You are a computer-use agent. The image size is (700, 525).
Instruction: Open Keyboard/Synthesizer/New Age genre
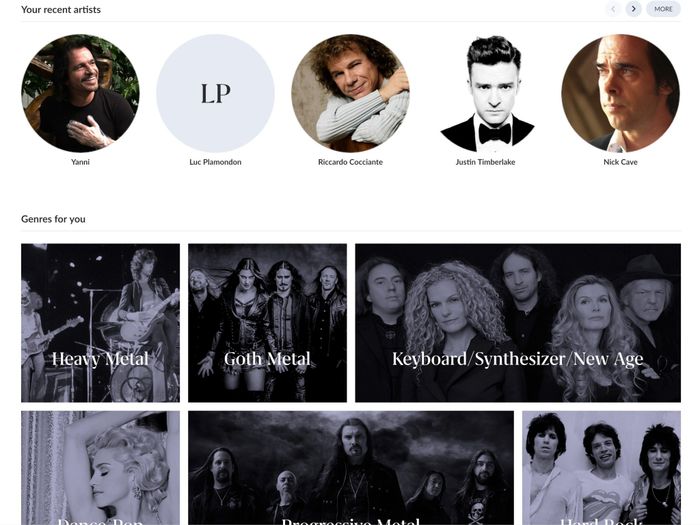[x=518, y=323]
